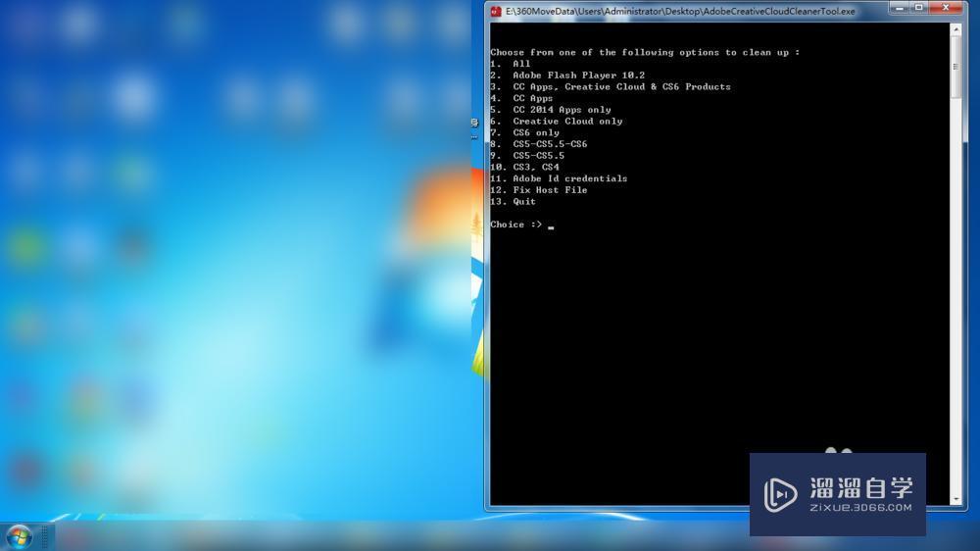Maximize the Cleaner Tool console window

(x=919, y=8)
